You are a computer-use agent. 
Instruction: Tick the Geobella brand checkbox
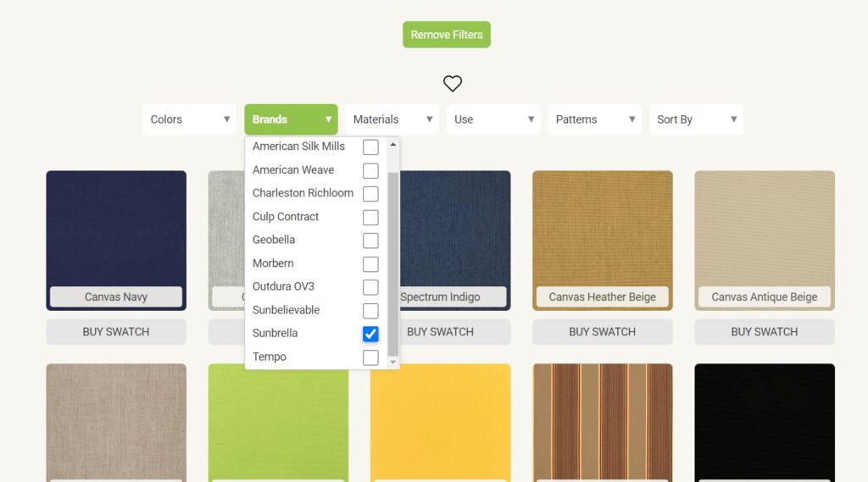point(370,241)
